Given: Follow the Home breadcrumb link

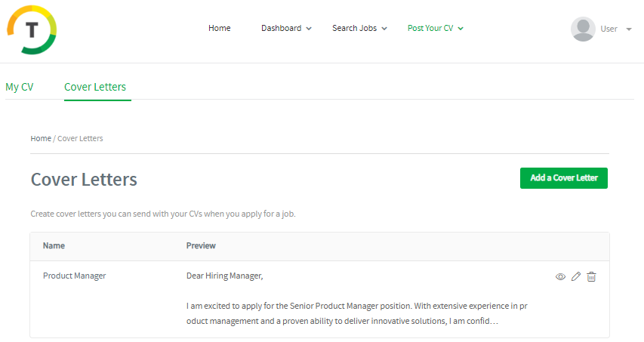Looking at the screenshot, I should (41, 139).
